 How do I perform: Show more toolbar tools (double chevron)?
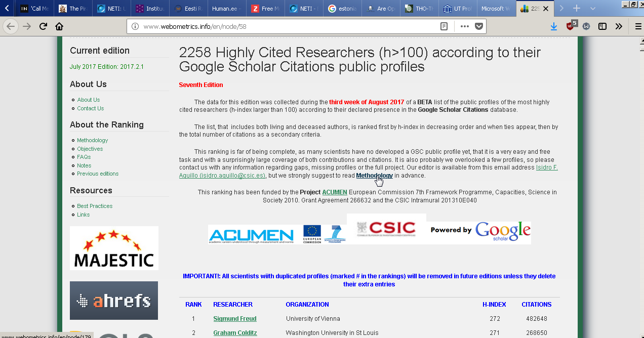(619, 26)
